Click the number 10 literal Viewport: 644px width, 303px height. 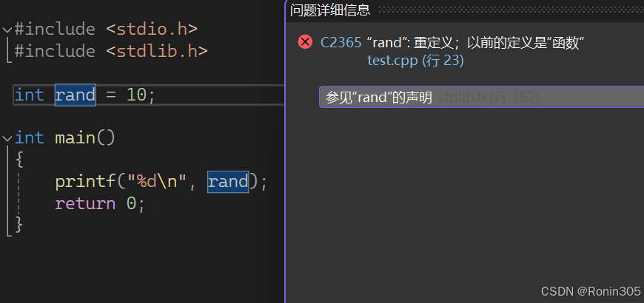coord(136,95)
